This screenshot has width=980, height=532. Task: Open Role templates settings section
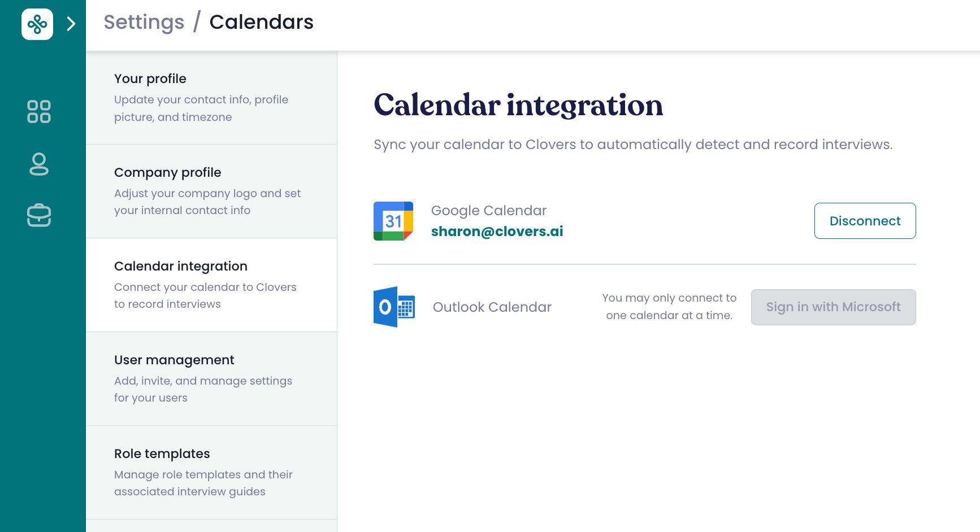coord(211,473)
